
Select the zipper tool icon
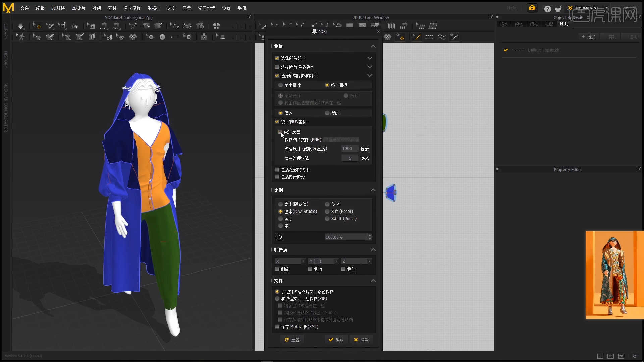pos(204,37)
